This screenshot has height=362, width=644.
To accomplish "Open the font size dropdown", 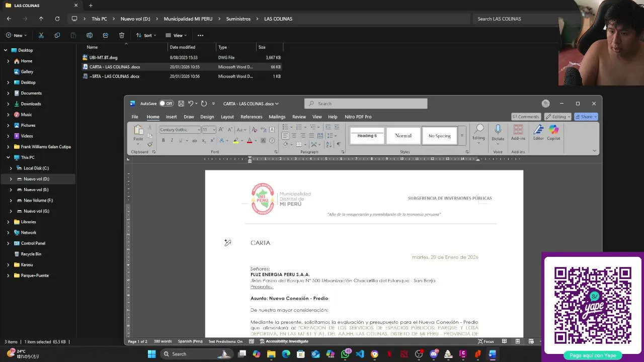I will tap(214, 130).
